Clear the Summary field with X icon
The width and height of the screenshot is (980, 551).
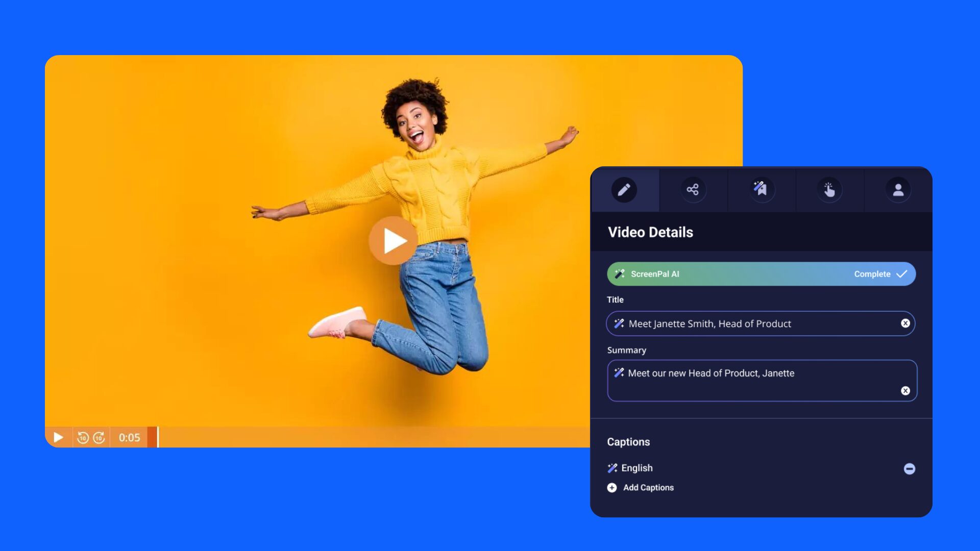click(x=905, y=391)
